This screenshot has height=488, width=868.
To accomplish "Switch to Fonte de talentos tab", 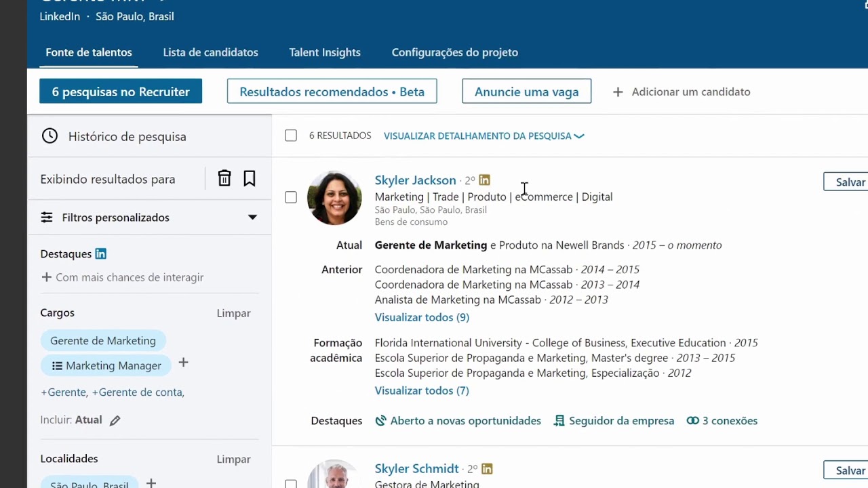I will point(89,52).
